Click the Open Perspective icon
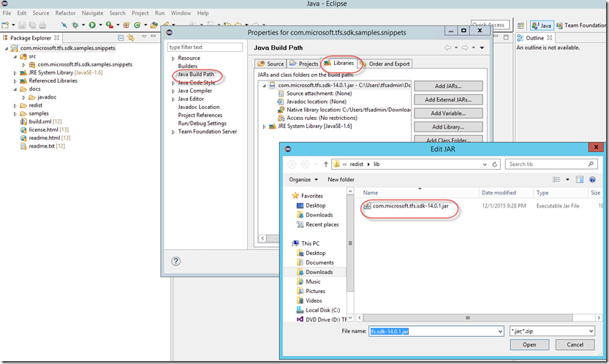Screen dimensions: 609x364 [x=521, y=26]
